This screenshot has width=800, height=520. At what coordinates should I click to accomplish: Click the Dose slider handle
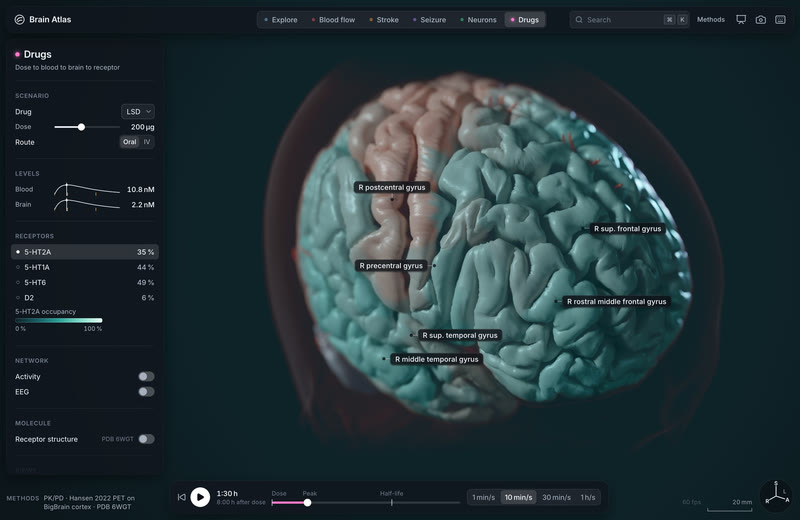click(81, 127)
